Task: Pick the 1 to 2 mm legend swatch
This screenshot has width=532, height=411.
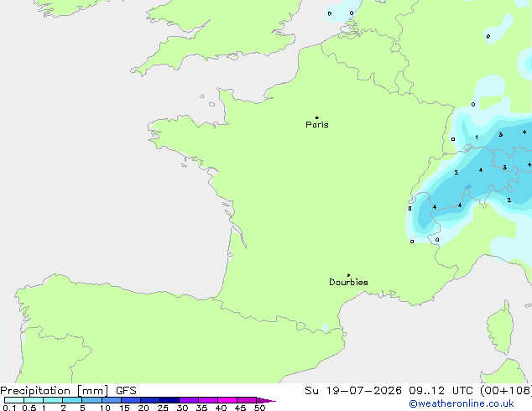Action: point(53,400)
